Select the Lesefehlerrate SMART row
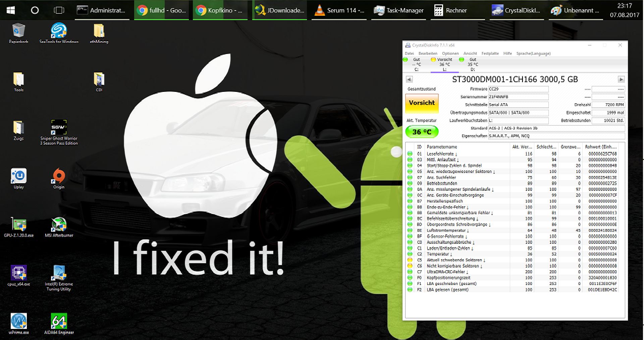This screenshot has height=340, width=644. coord(512,154)
